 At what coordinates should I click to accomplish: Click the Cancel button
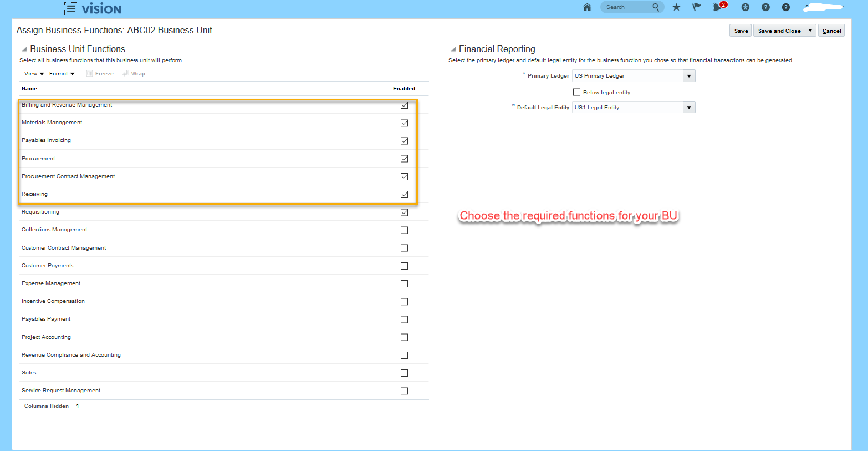[831, 31]
